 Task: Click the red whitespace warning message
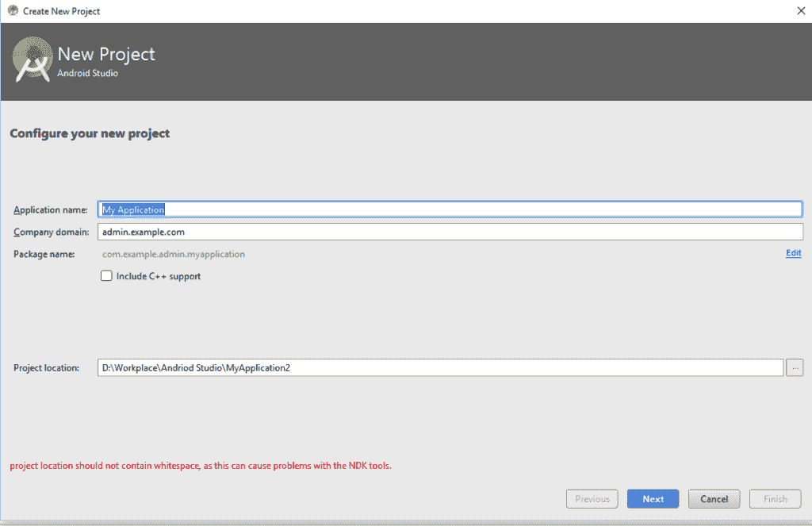(201, 466)
